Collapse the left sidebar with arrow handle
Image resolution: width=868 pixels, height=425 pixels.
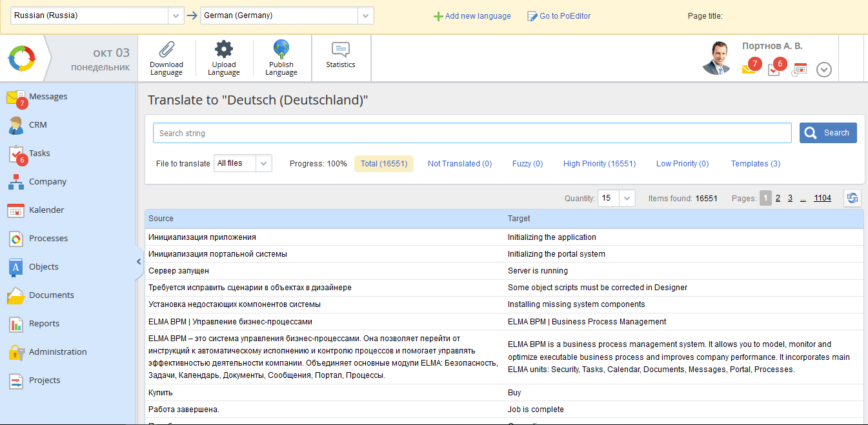pyautogui.click(x=138, y=262)
